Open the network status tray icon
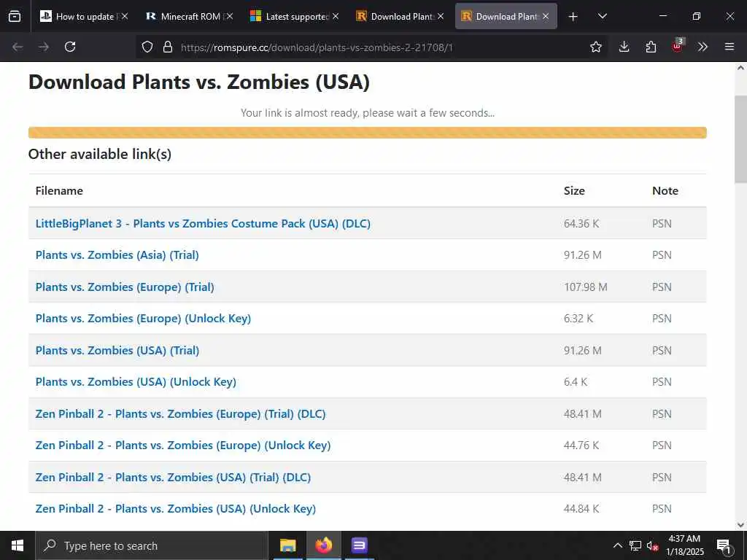 635,545
